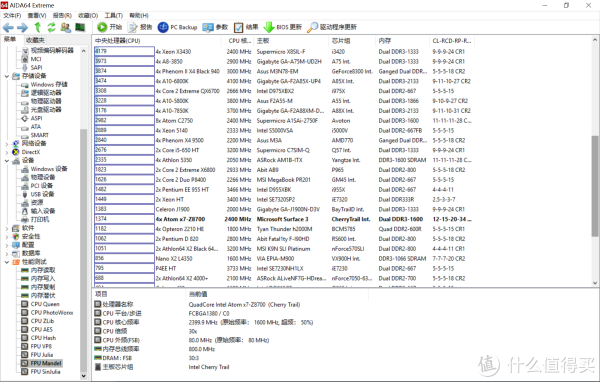Viewport: 600px width, 382px height.
Task: Click the 驱动程序更新 (driver update) magnifier icon
Action: coord(313,27)
